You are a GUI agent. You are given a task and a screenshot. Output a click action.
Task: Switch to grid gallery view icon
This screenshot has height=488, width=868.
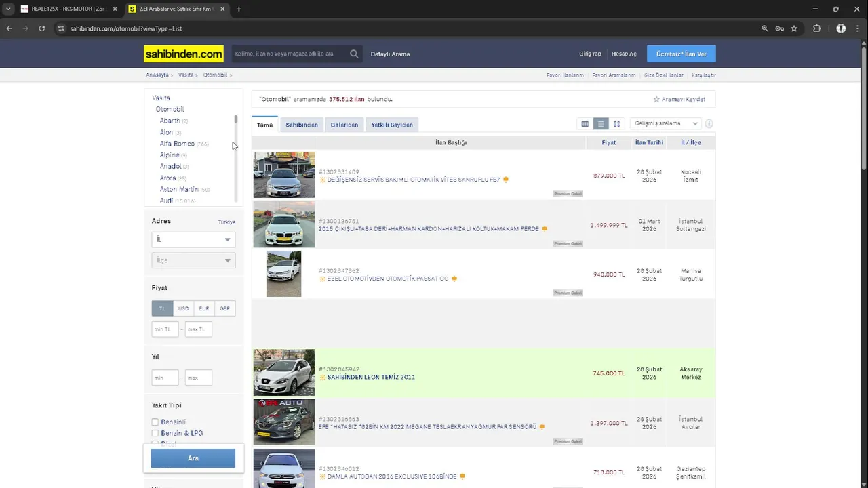pos(616,124)
